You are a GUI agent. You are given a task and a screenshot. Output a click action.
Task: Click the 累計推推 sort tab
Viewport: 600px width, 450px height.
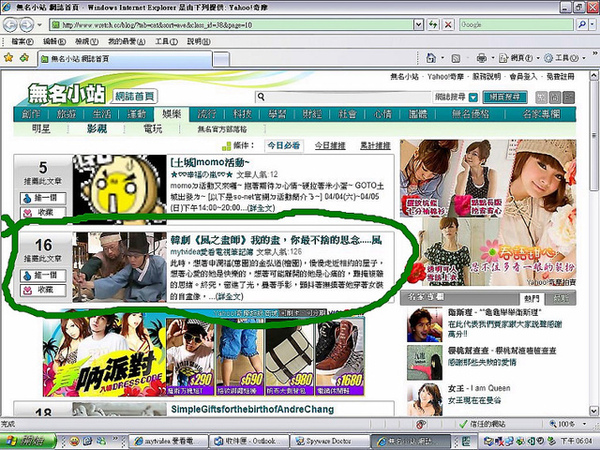pyautogui.click(x=375, y=146)
